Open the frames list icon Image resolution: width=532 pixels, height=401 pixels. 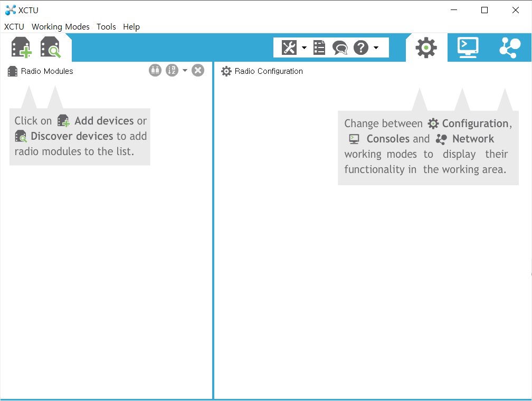coord(319,47)
